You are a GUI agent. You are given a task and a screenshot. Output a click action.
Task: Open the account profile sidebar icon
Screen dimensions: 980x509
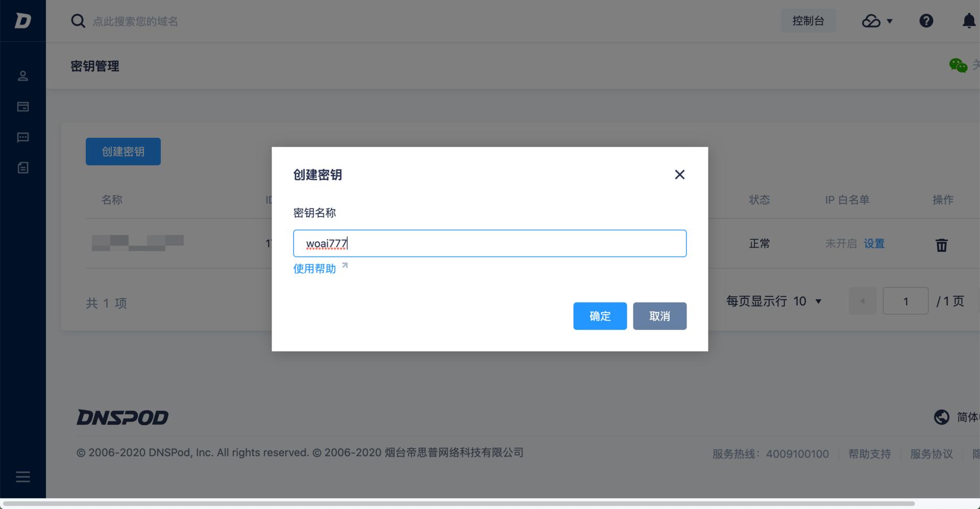coord(23,75)
